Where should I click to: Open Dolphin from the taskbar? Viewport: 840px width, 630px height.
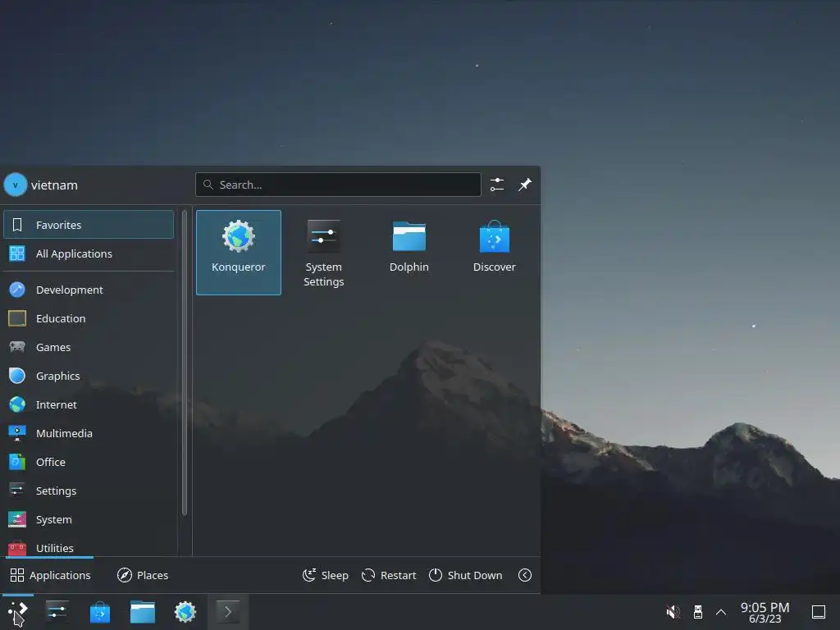pos(143,612)
